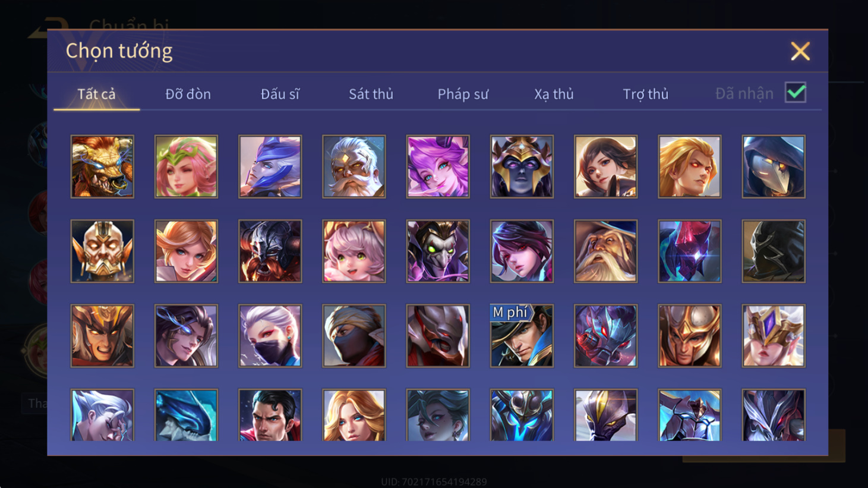
Task: Select the masked white-haired ninja woman
Action: pyautogui.click(x=270, y=336)
